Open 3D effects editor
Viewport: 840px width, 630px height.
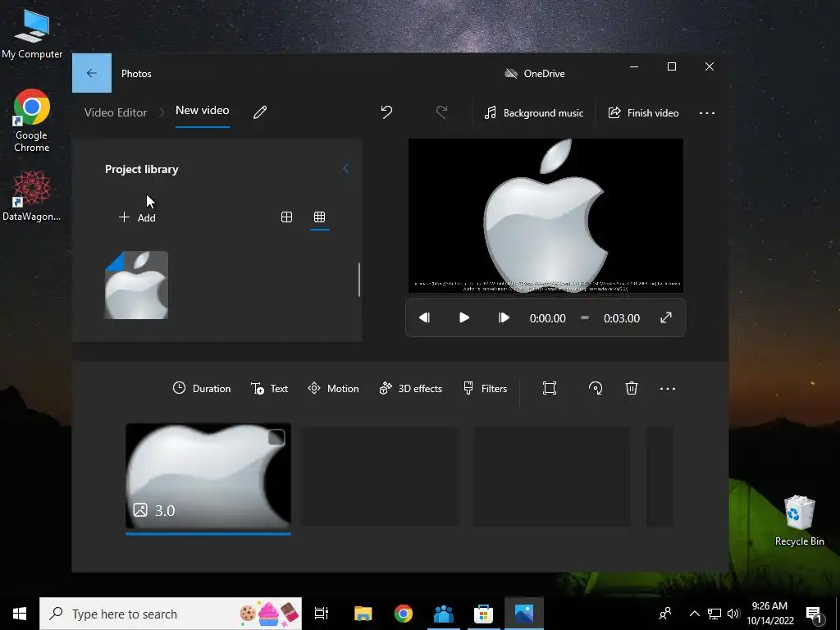[x=410, y=388]
